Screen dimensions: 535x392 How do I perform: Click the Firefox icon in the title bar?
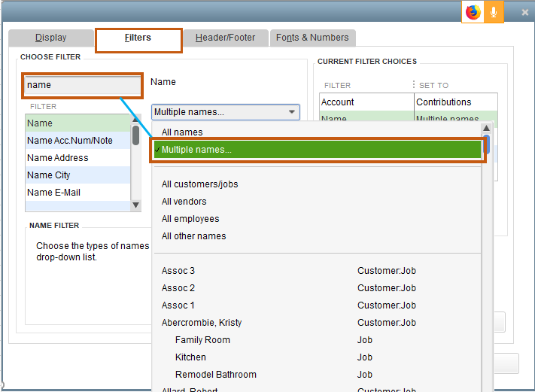[473, 12]
